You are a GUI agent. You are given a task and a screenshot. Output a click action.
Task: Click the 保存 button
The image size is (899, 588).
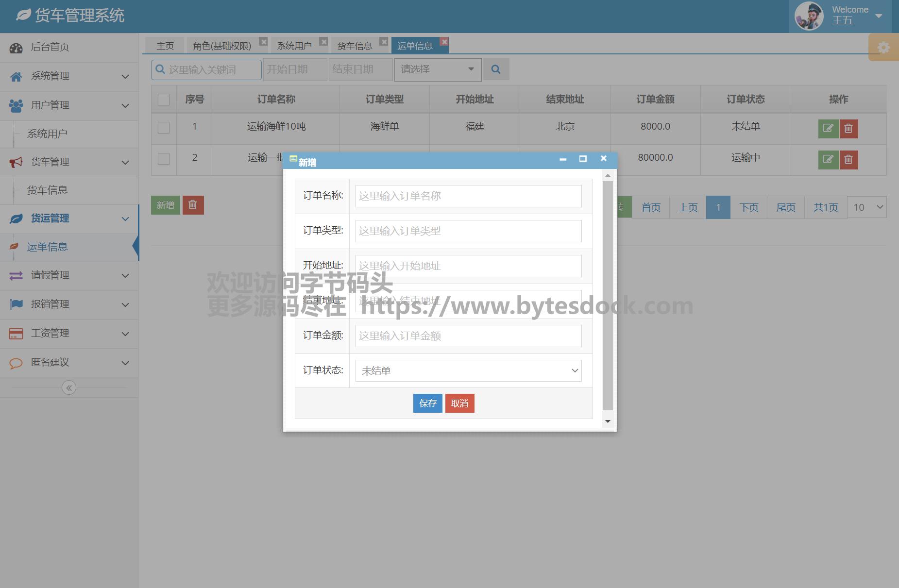(427, 403)
